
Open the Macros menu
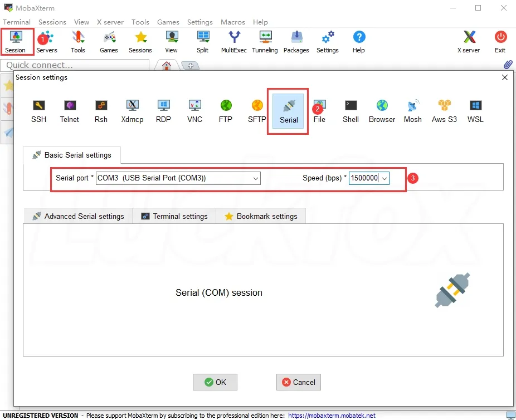[x=233, y=22]
